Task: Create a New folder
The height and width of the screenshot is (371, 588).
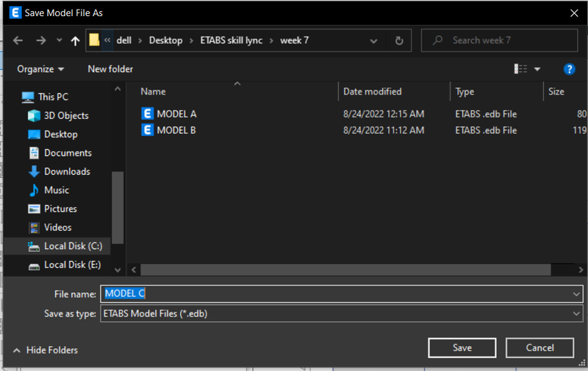Action: click(110, 69)
